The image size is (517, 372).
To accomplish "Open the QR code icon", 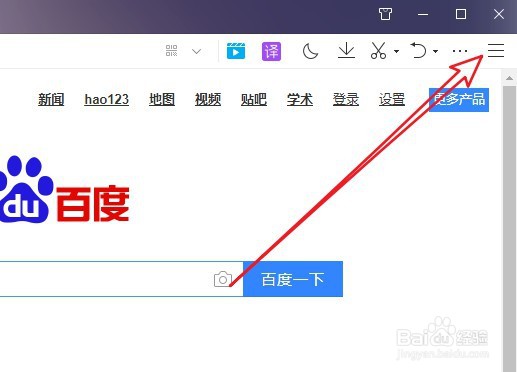I will [171, 51].
